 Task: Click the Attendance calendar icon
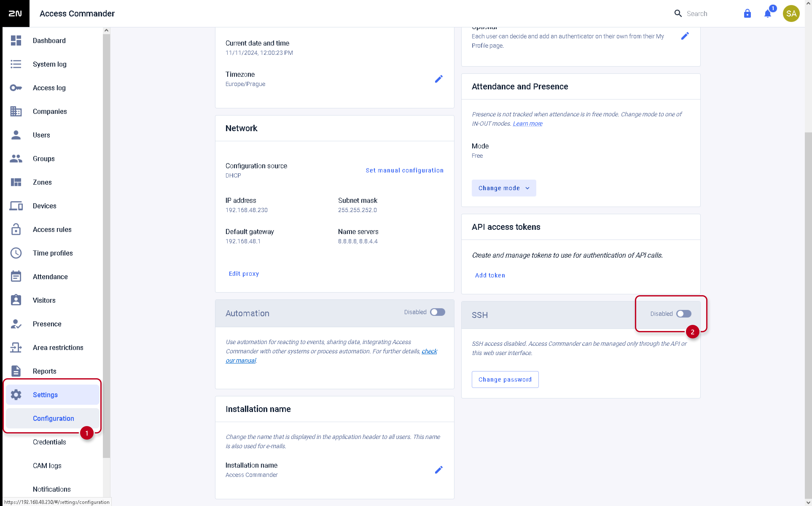[16, 276]
